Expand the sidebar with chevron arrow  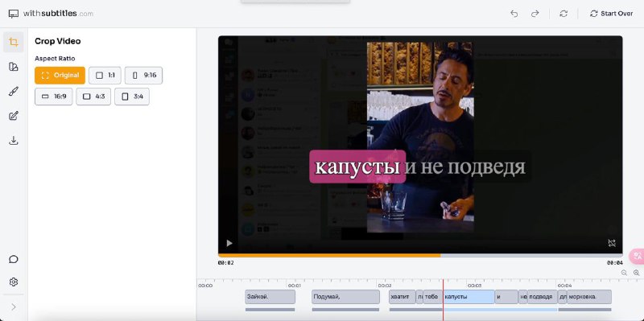click(x=14, y=307)
